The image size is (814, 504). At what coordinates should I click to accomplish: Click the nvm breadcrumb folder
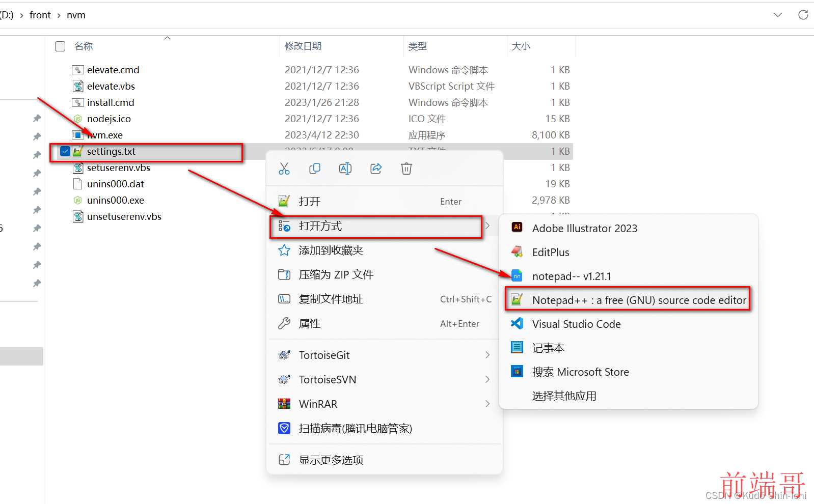pos(76,15)
